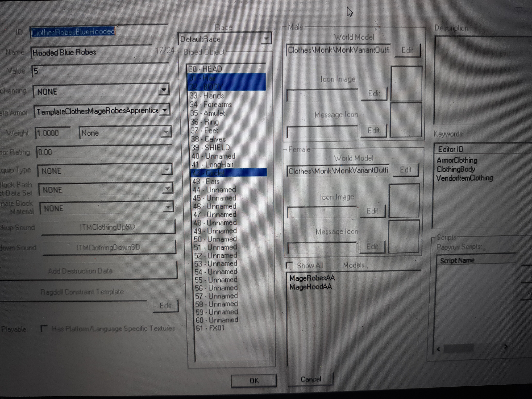The width and height of the screenshot is (532, 399).
Task: Click the Ragdoll Constraint Template field
Action: (73, 306)
